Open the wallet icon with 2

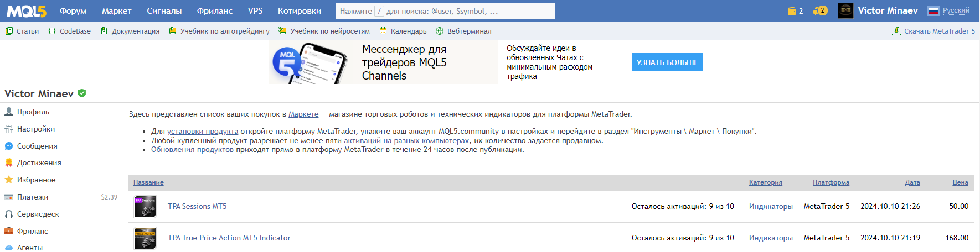pyautogui.click(x=795, y=11)
